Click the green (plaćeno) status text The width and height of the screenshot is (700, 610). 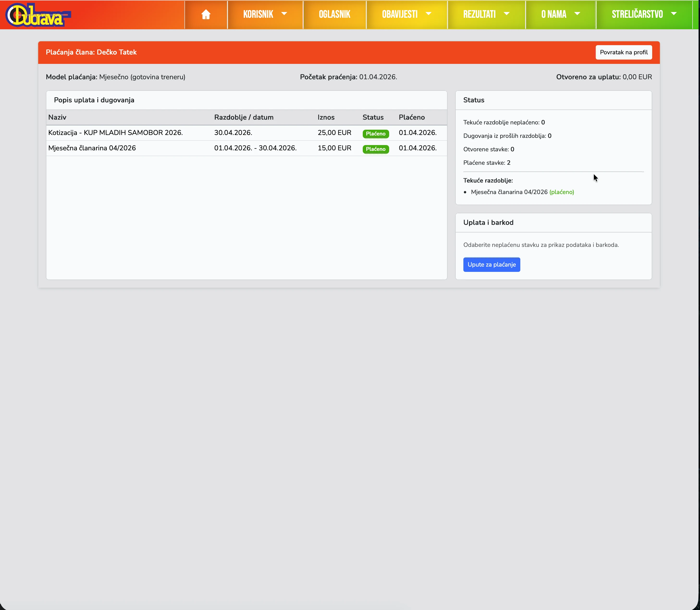tap(561, 192)
